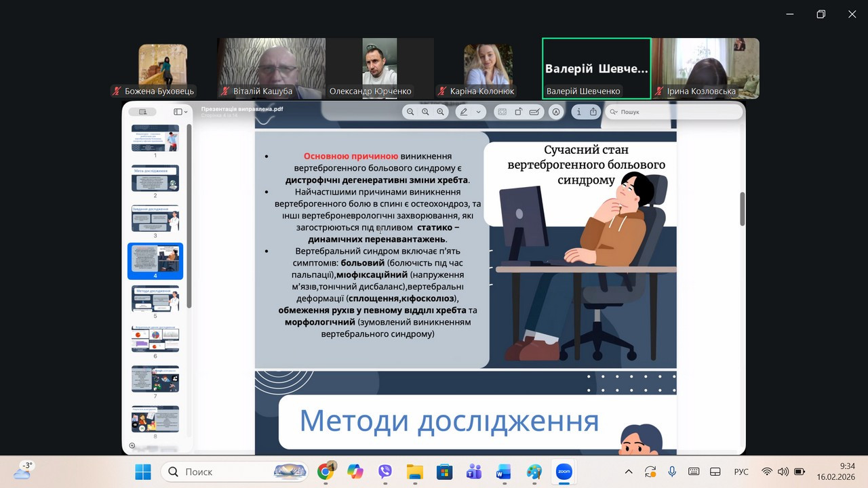
Task: Rotate the PDF page
Action: [x=519, y=112]
